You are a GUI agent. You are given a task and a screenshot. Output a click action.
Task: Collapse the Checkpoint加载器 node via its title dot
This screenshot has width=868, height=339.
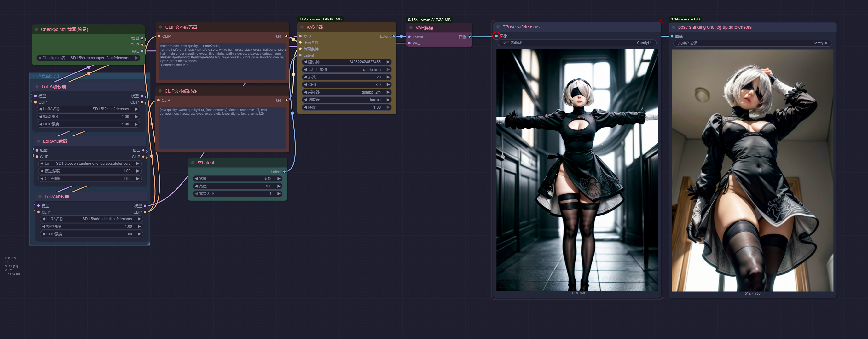coord(36,29)
